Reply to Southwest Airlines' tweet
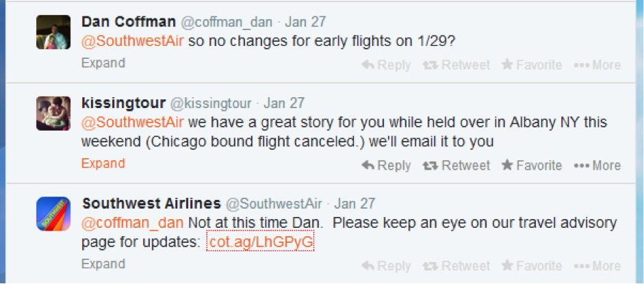The width and height of the screenshot is (644, 284). [386, 266]
